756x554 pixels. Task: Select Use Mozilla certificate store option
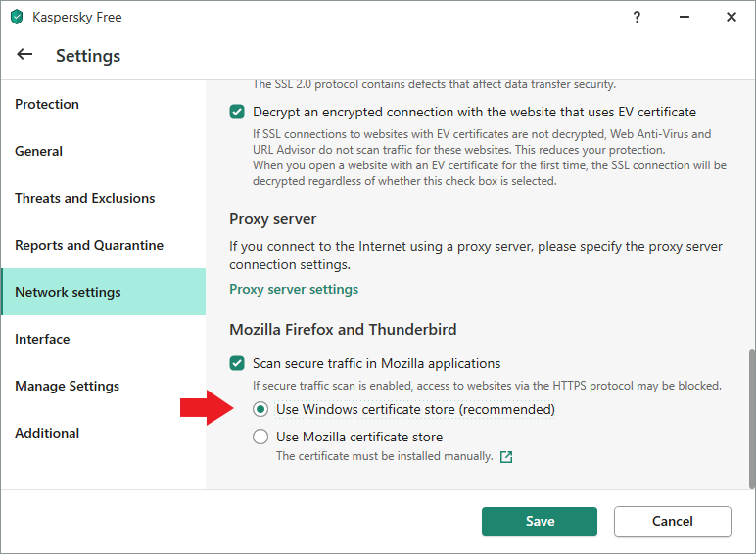coord(260,437)
